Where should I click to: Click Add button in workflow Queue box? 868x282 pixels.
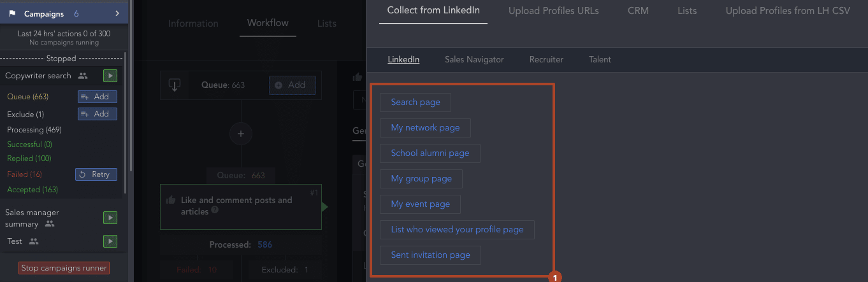[x=292, y=85]
